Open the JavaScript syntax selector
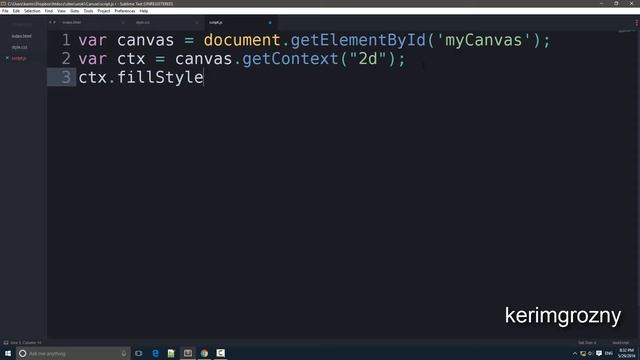The image size is (640, 360). point(621,342)
